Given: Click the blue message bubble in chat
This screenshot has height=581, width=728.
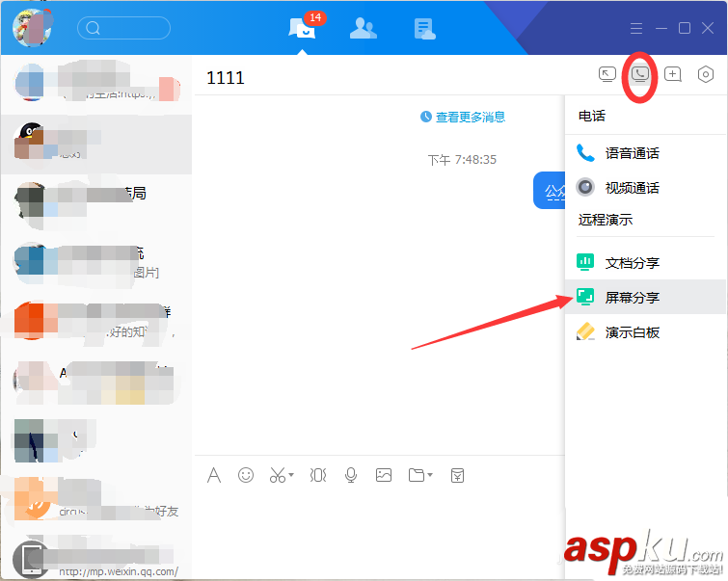Looking at the screenshot, I should pyautogui.click(x=550, y=190).
